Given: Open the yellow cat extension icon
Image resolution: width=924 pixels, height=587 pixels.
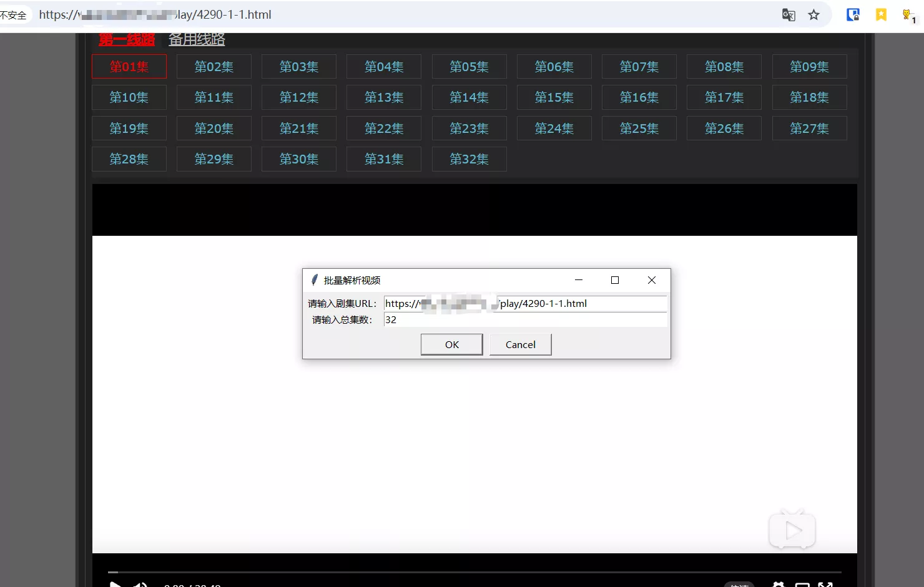Looking at the screenshot, I should pos(908,16).
